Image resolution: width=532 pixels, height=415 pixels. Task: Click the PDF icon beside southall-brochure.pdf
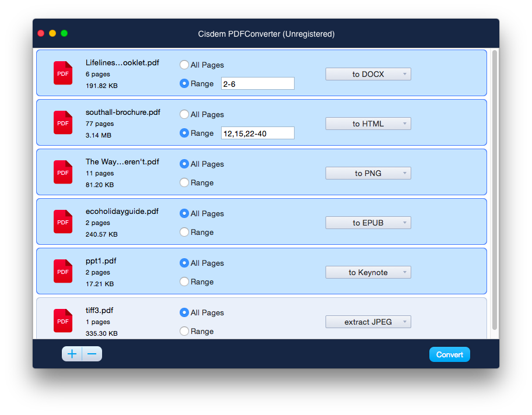(x=62, y=122)
